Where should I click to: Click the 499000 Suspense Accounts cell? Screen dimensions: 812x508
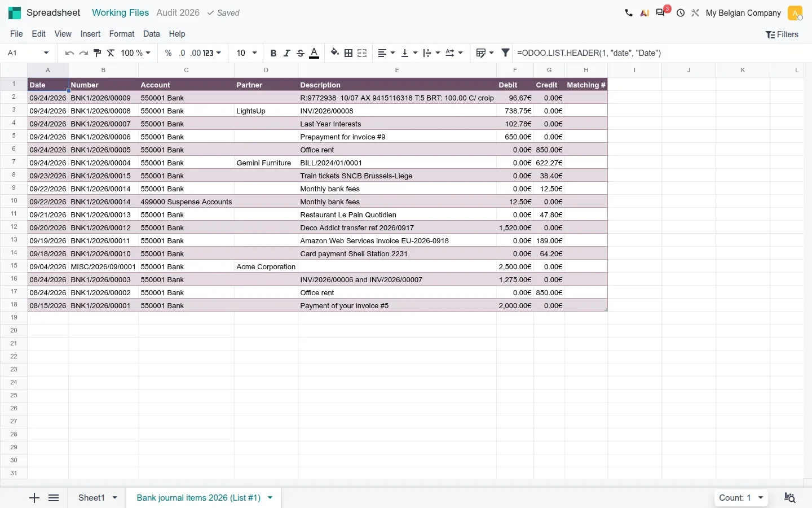pyautogui.click(x=186, y=202)
